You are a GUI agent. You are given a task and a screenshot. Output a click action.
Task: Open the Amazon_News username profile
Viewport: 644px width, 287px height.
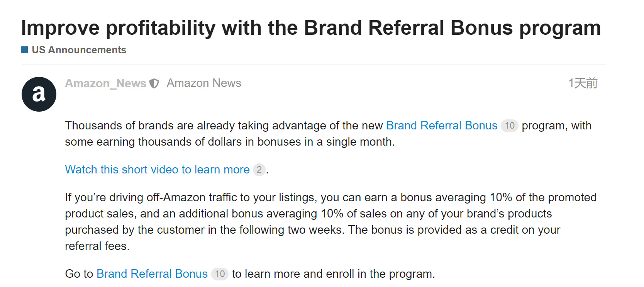click(x=105, y=83)
